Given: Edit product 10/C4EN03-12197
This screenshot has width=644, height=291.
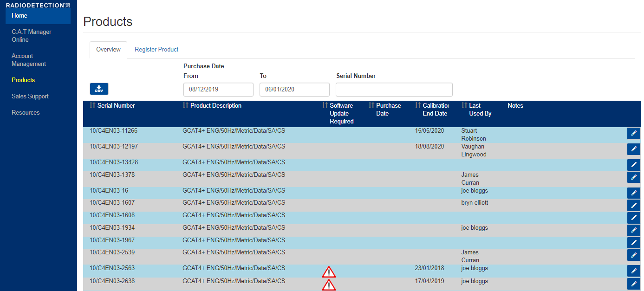Looking at the screenshot, I should (633, 149).
